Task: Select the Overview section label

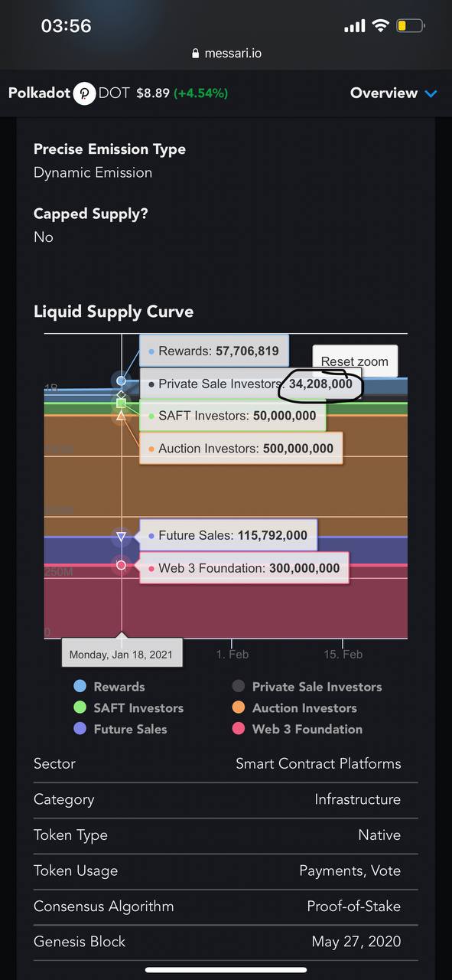Action: pyautogui.click(x=384, y=93)
